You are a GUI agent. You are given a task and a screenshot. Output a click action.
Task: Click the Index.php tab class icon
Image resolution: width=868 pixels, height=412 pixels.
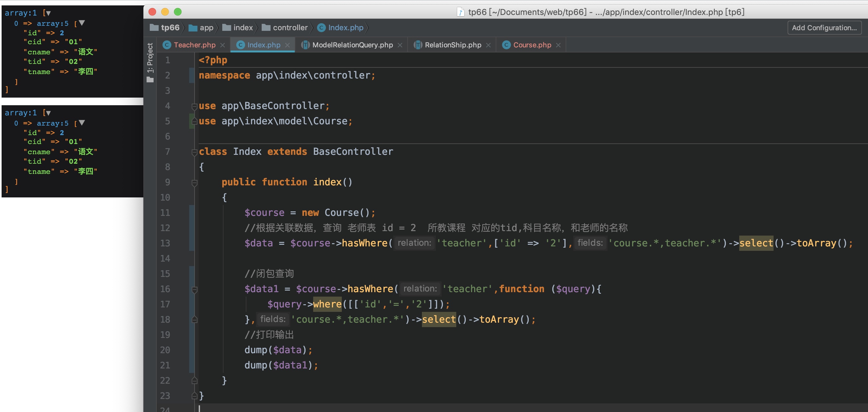[x=240, y=45]
